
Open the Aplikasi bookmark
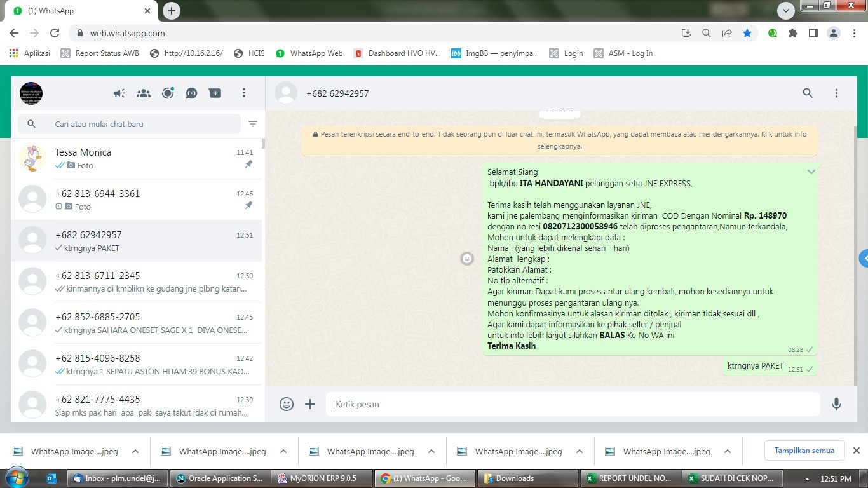tap(30, 53)
